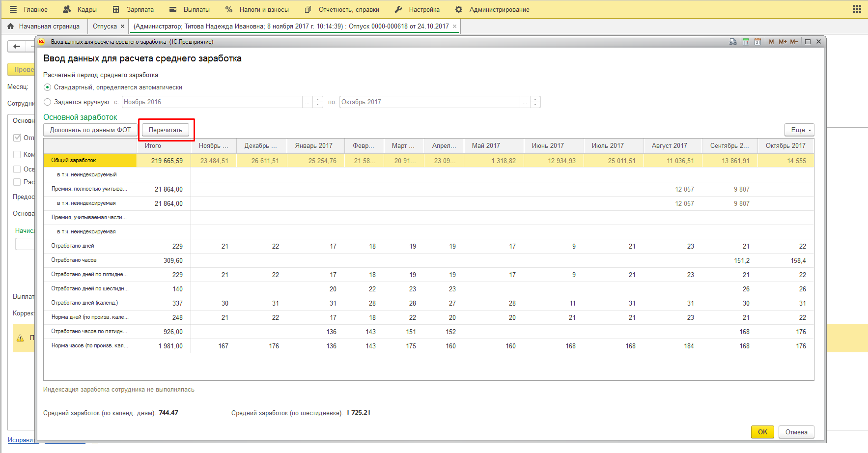
Task: Confirm the dialog with OK button
Action: point(762,432)
